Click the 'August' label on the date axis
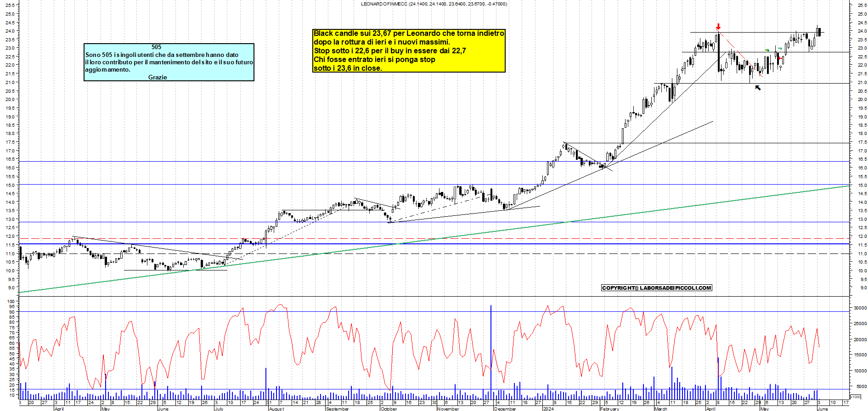 [x=276, y=409]
